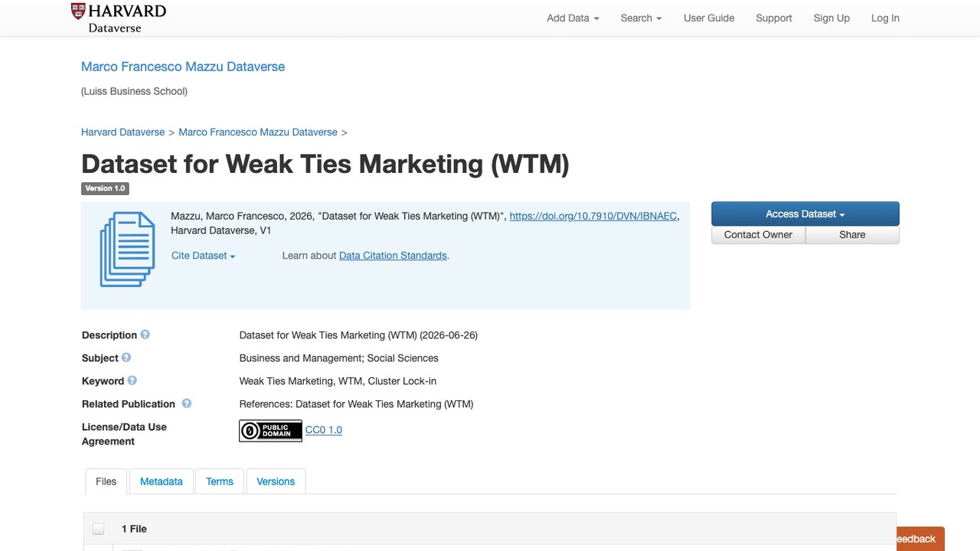This screenshot has width=980, height=551.
Task: Click the Description help question icon
Action: point(145,334)
